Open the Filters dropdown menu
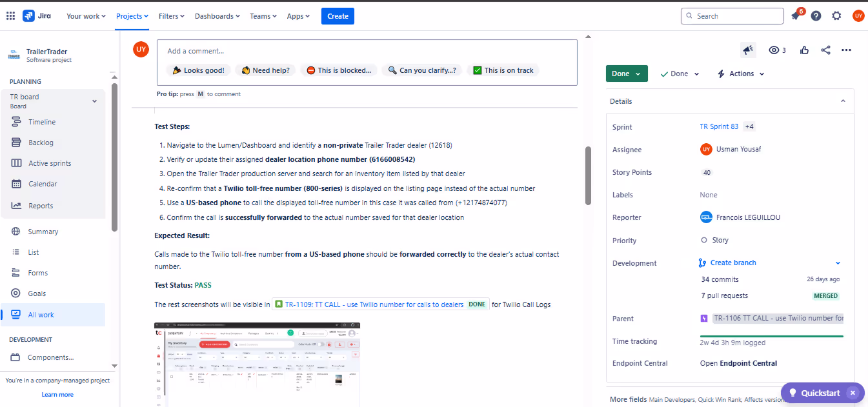Viewport: 868px width, 407px height. tap(172, 16)
